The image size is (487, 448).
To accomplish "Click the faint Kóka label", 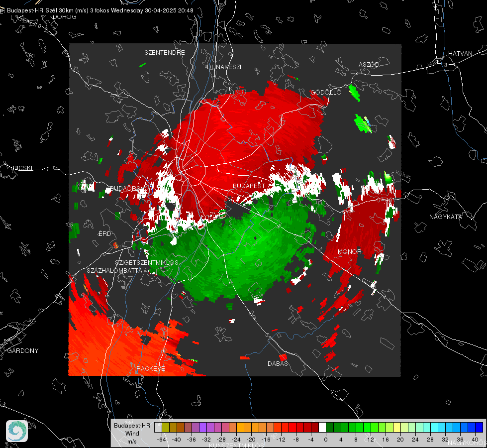I will tap(402, 175).
